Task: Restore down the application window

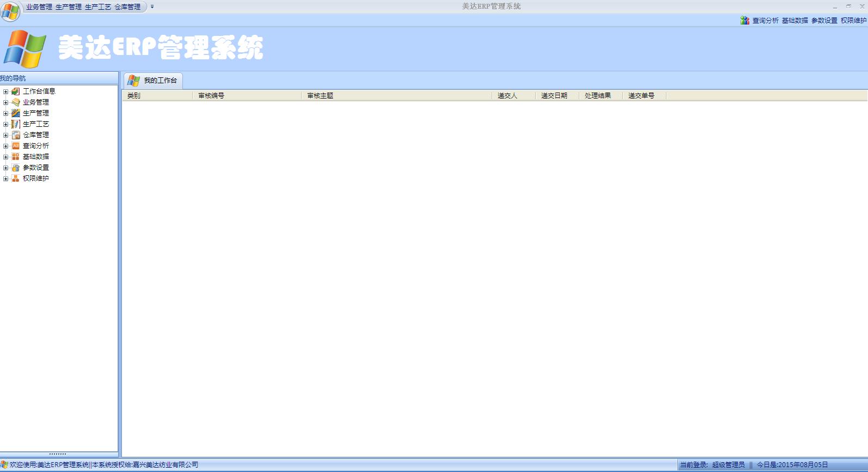Action: pyautogui.click(x=848, y=7)
